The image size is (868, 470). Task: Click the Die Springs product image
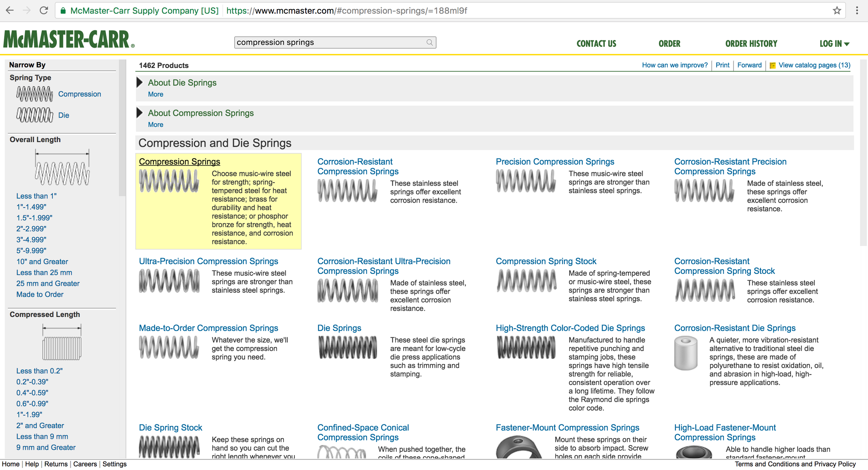348,347
